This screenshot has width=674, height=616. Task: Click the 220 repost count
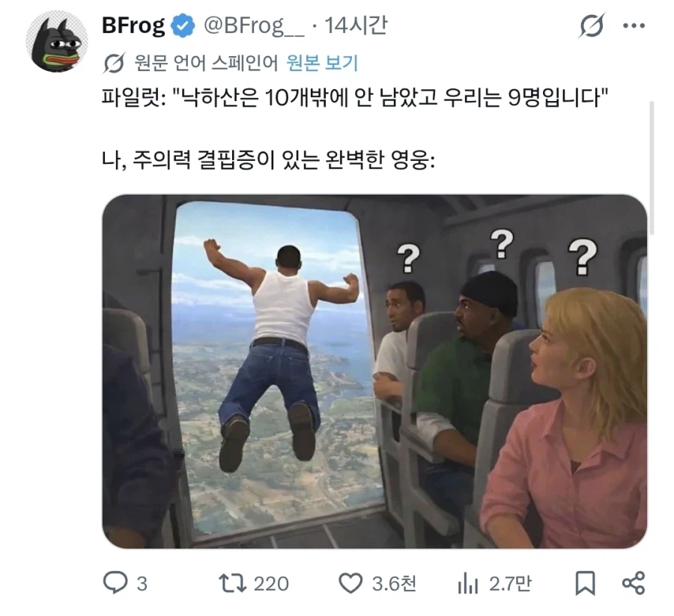271,584
